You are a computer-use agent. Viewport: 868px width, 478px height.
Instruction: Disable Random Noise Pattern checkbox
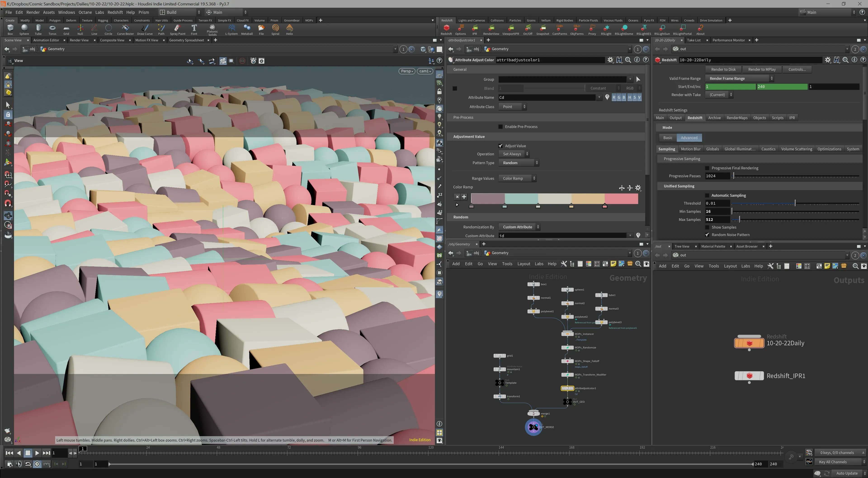click(707, 235)
